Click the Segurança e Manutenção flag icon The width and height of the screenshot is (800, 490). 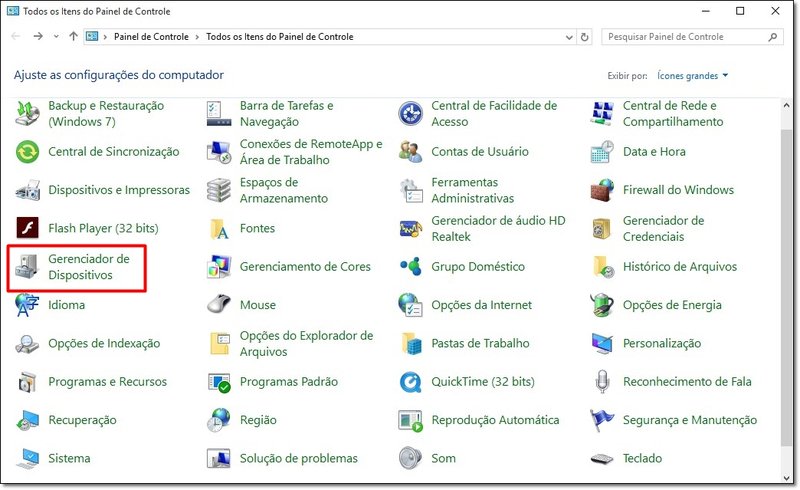602,420
